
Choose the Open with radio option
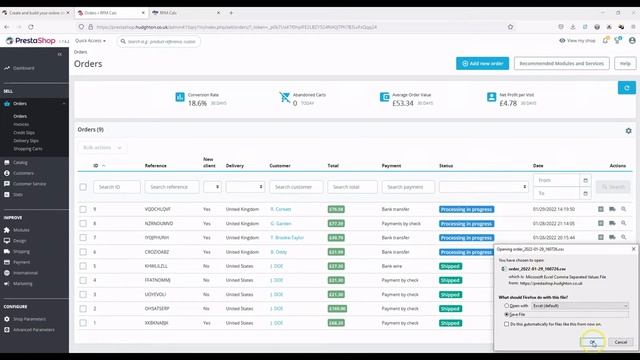[507, 306]
